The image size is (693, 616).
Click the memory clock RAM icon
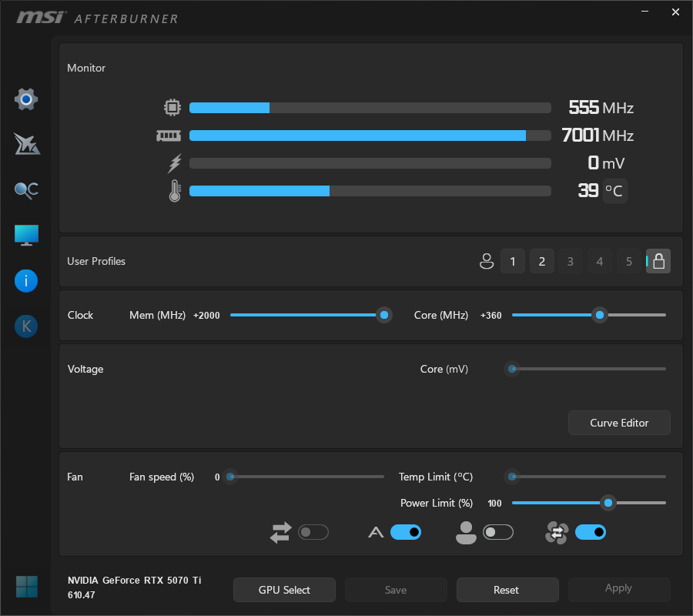tap(169, 136)
